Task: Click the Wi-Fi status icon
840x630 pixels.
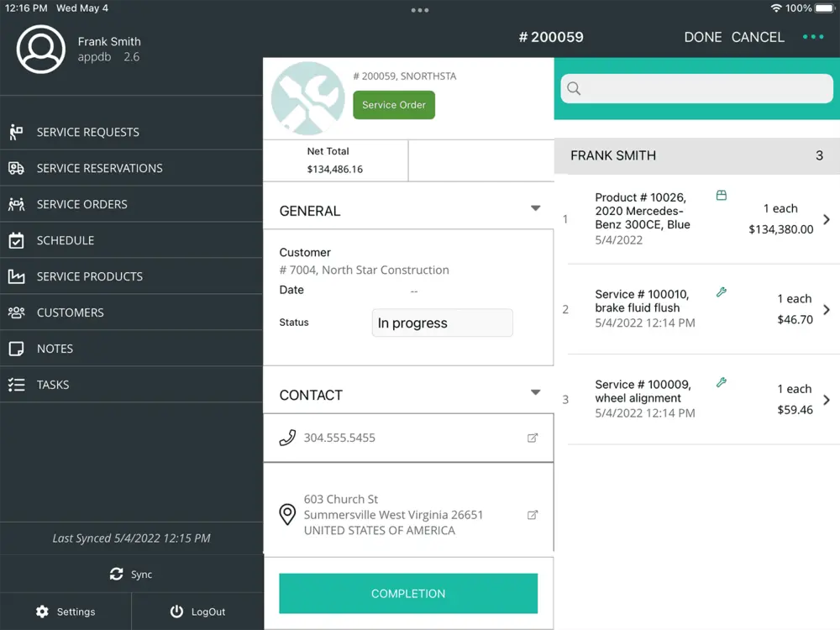Action: pyautogui.click(x=775, y=8)
